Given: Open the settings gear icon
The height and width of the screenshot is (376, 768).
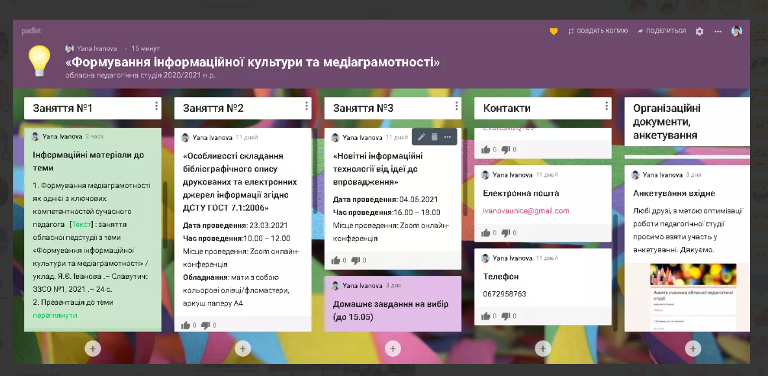Looking at the screenshot, I should pyautogui.click(x=699, y=31).
